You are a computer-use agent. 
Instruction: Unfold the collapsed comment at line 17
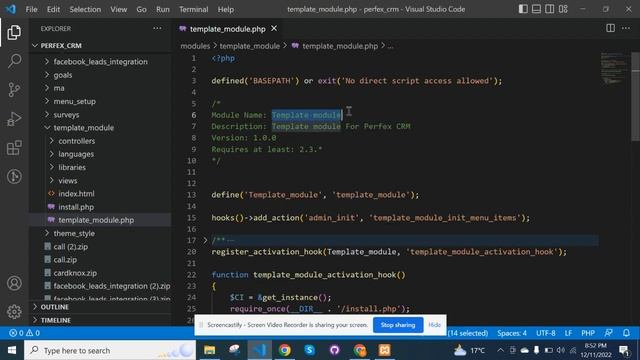205,240
